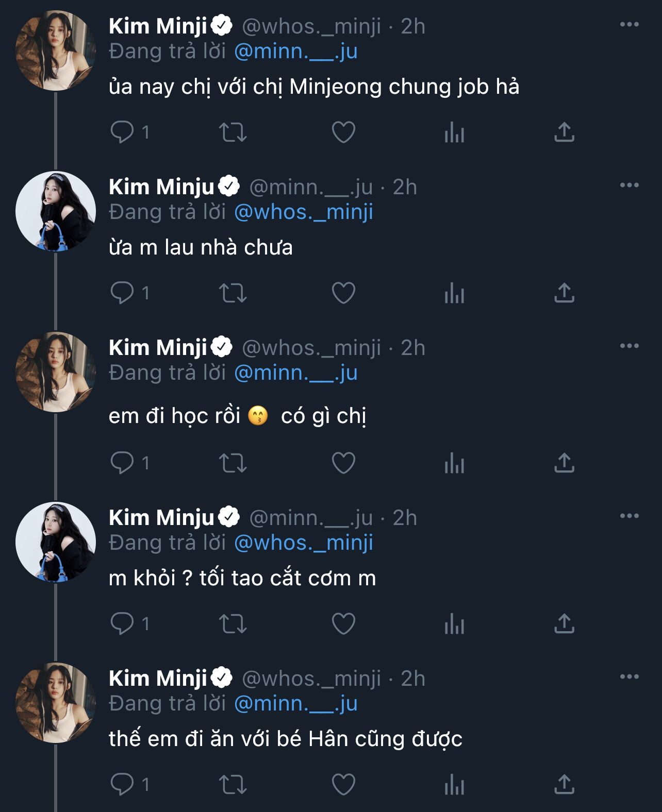Retweet the 'em đi học rồi' tweet
This screenshot has width=662, height=812.
pos(233,463)
